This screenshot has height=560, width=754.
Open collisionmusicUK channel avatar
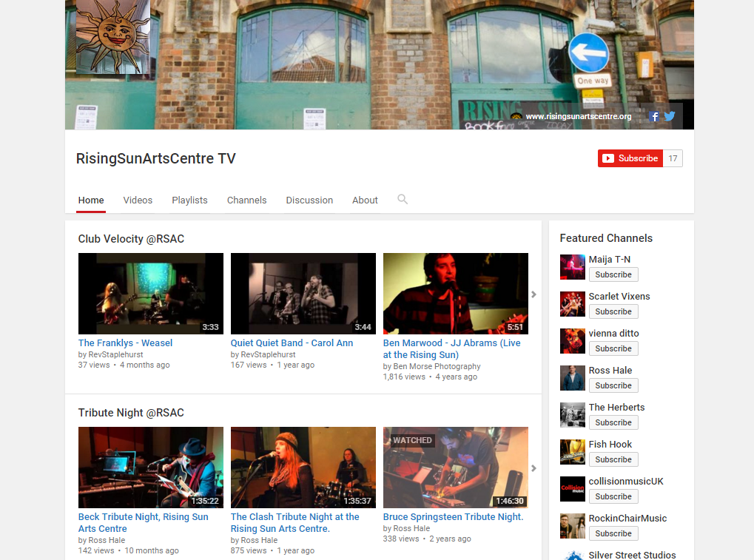point(572,489)
